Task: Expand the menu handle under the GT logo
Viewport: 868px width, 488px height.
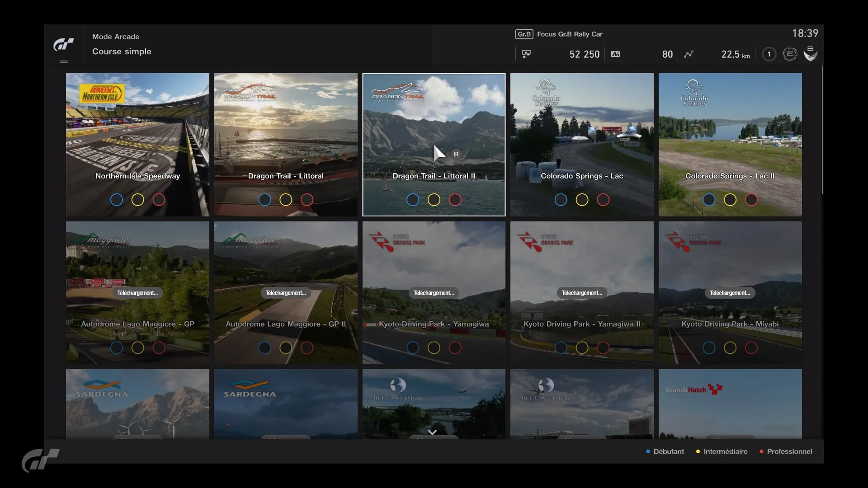Action: (x=63, y=61)
